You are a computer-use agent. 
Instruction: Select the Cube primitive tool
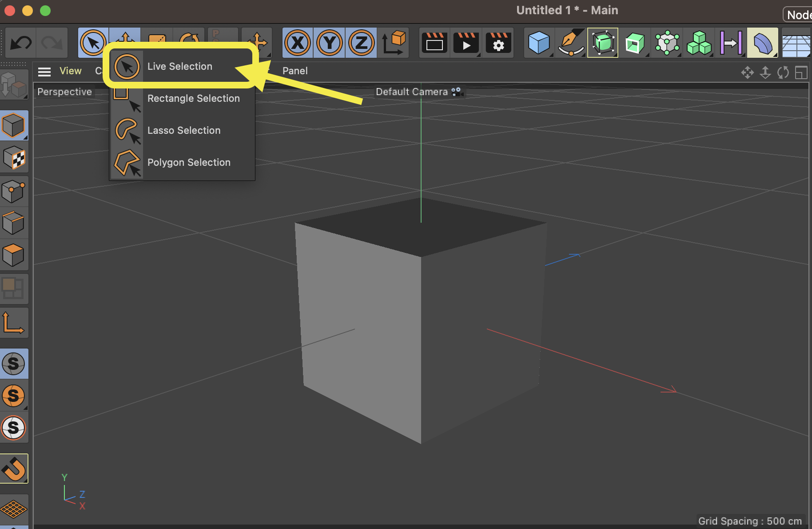click(539, 43)
